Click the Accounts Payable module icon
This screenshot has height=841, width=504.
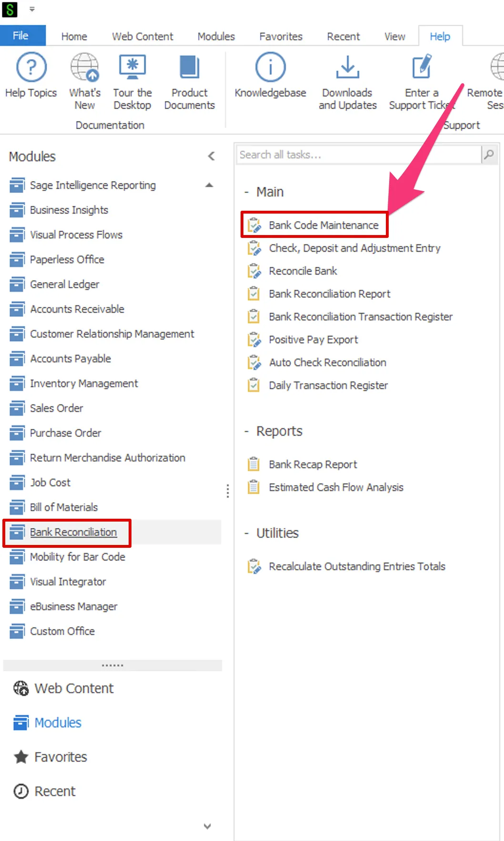tap(17, 359)
